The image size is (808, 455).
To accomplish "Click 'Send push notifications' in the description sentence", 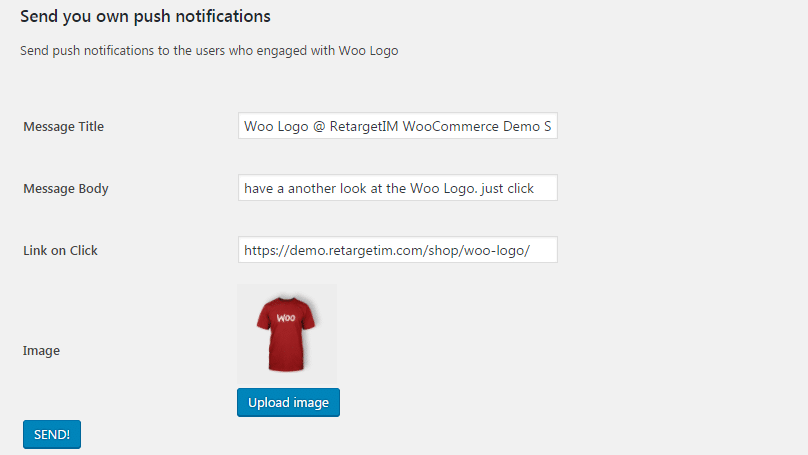I will point(87,51).
